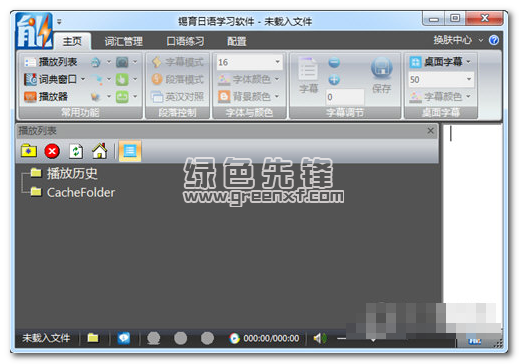Click the yellow add-folder icon in playlist toolbar
Viewport: 519px width, 364px height.
[29, 151]
